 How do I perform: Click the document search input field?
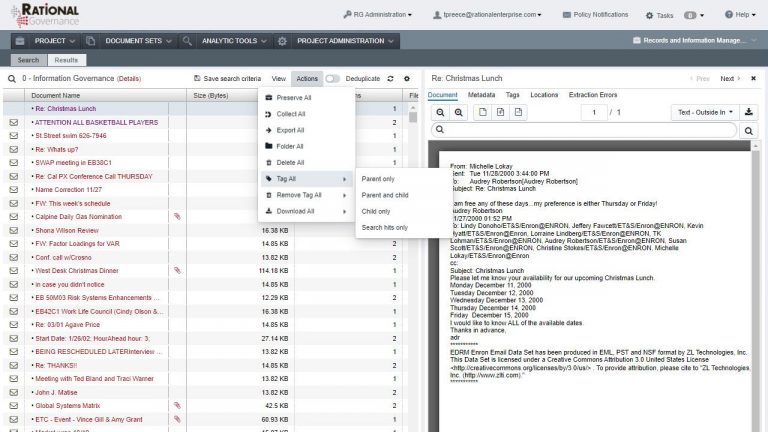584,130
